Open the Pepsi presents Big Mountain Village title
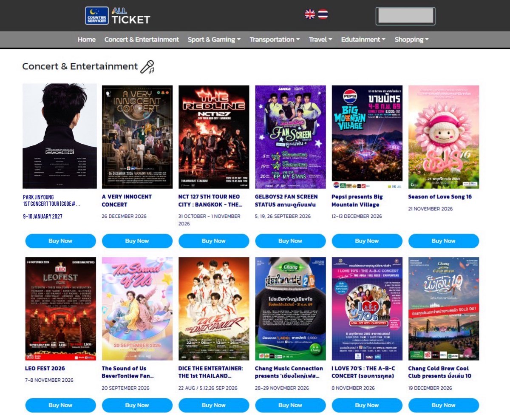 357,201
